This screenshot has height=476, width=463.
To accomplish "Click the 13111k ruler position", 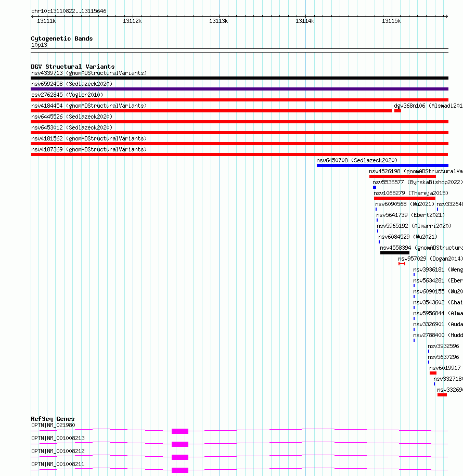I will tap(46, 21).
